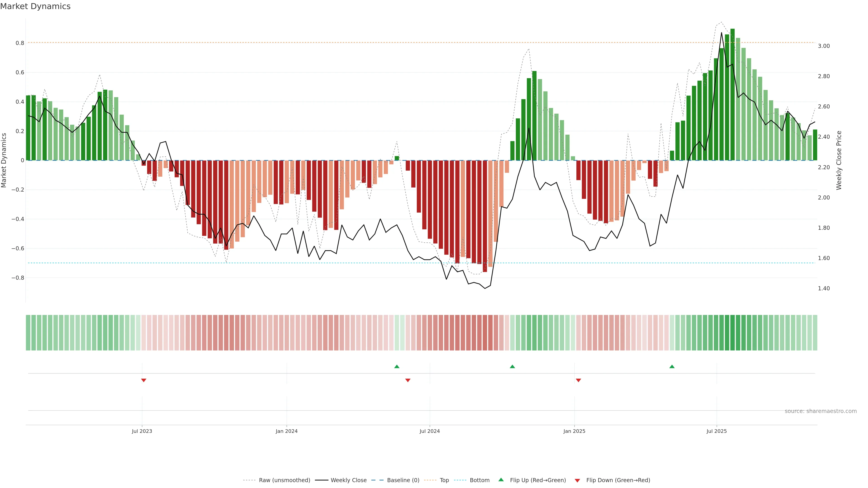Click the Jul 2025 x-axis label
This screenshot has height=488, width=868.
[x=716, y=431]
